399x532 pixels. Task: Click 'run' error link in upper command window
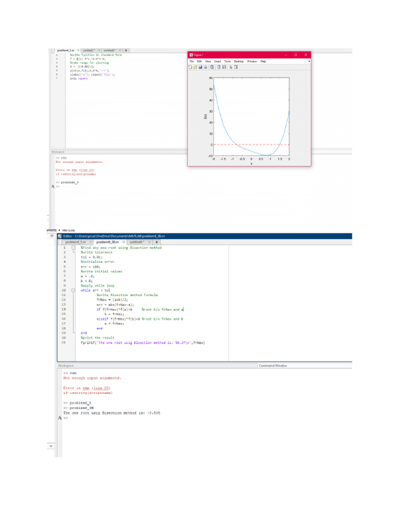(x=74, y=170)
